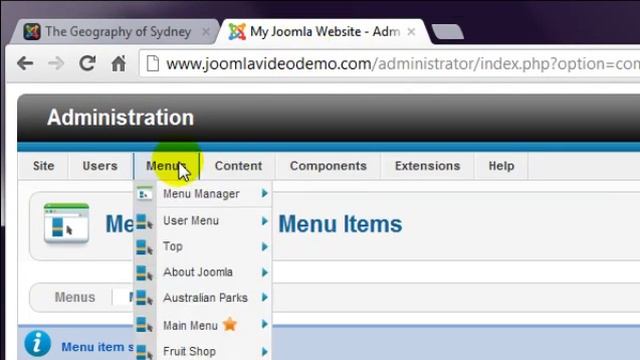This screenshot has width=640, height=360.
Task: Expand the Fruit Shop submenu arrow
Action: click(264, 351)
